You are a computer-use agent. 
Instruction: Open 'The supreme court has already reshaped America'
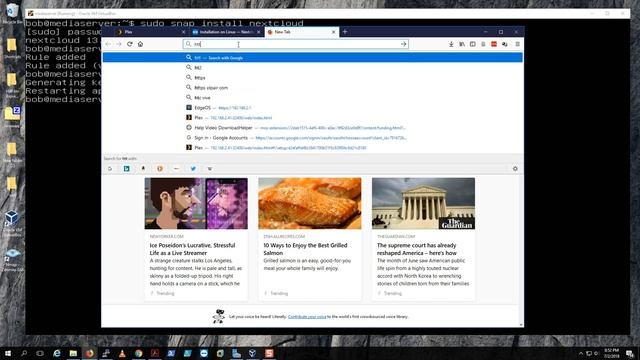pos(417,249)
